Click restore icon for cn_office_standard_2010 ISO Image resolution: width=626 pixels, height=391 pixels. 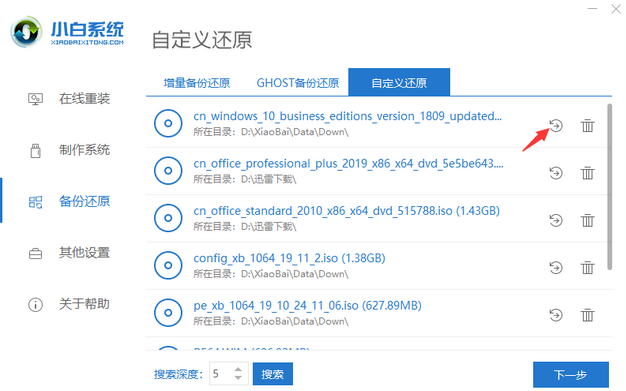click(x=556, y=220)
